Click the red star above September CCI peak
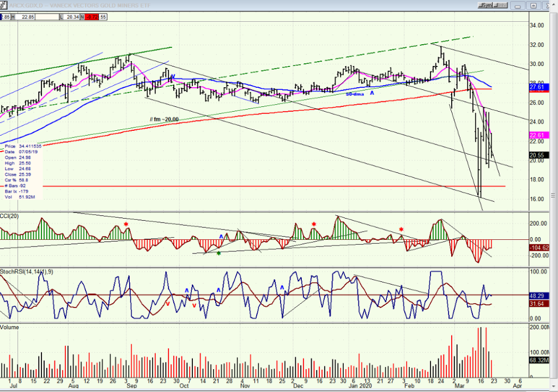Screen dimensions: 558x392 [x=126, y=224]
